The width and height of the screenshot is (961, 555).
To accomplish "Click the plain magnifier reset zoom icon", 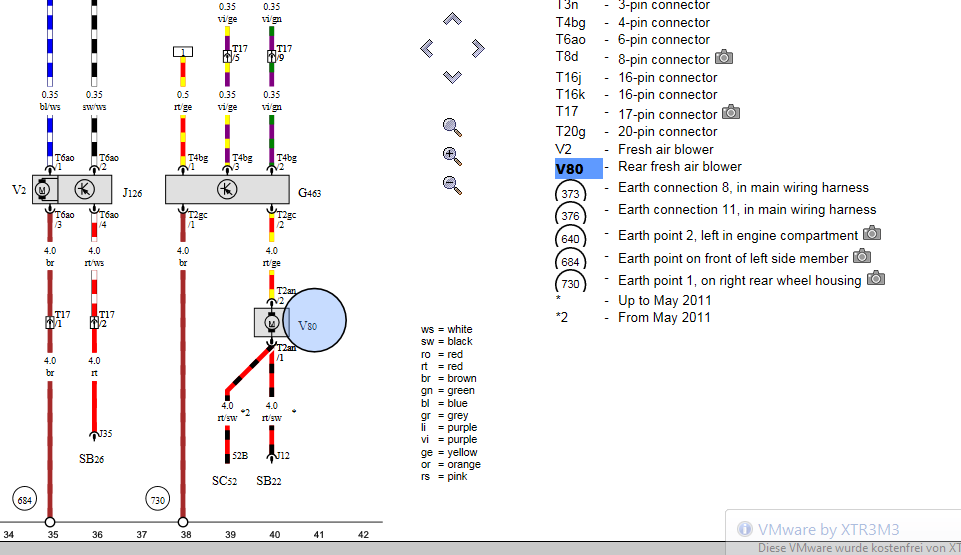I will coord(452,127).
